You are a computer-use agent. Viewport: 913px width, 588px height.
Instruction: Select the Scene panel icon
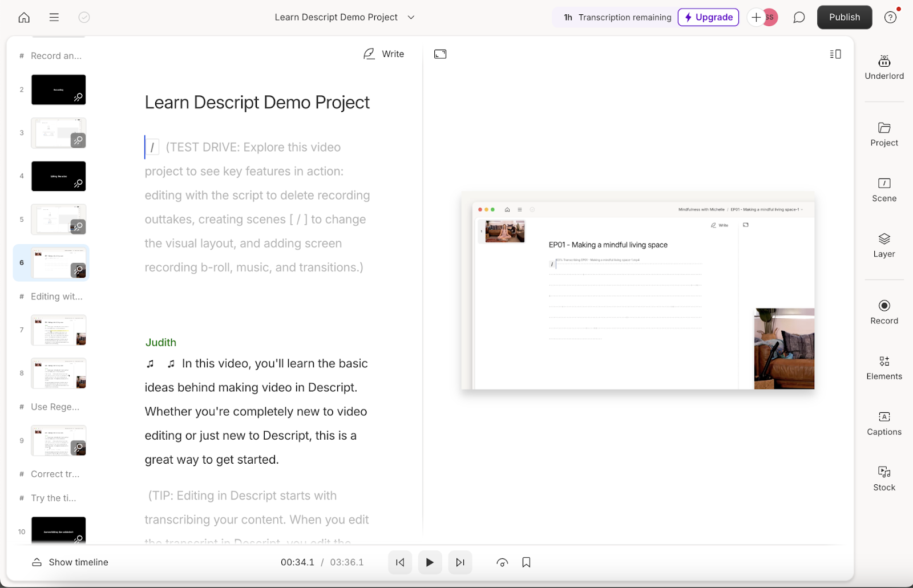(x=884, y=190)
